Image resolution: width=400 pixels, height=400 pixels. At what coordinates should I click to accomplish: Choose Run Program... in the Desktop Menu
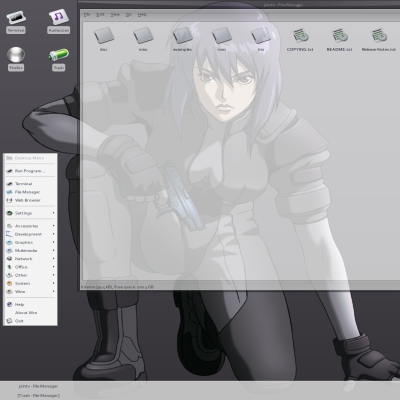click(30, 171)
